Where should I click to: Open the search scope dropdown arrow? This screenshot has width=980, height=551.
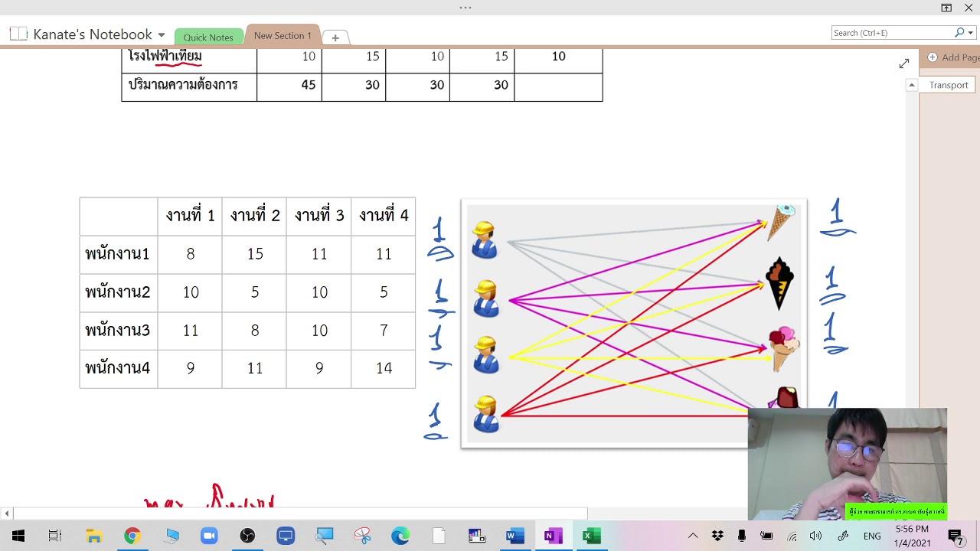(972, 33)
